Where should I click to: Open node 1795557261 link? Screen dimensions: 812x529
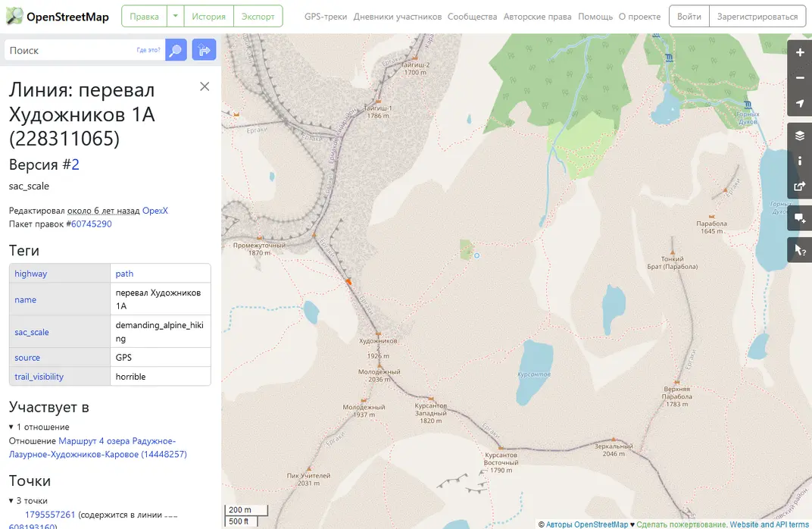(50, 515)
